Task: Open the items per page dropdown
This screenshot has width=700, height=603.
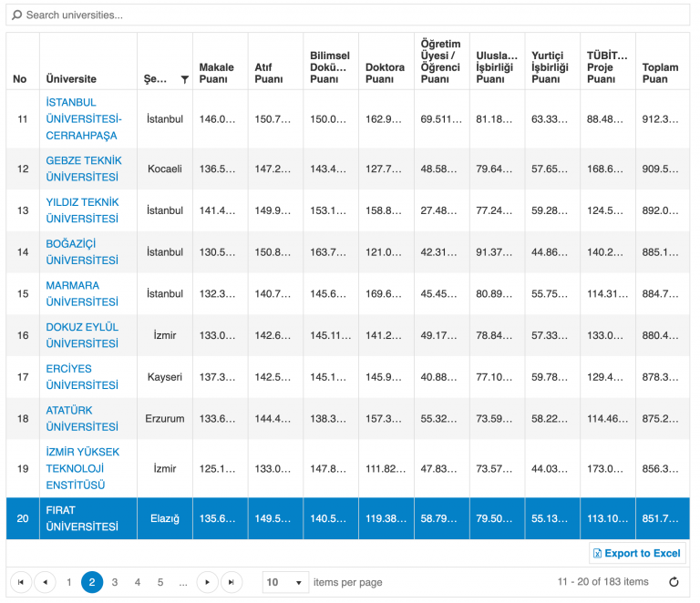Action: click(x=285, y=582)
